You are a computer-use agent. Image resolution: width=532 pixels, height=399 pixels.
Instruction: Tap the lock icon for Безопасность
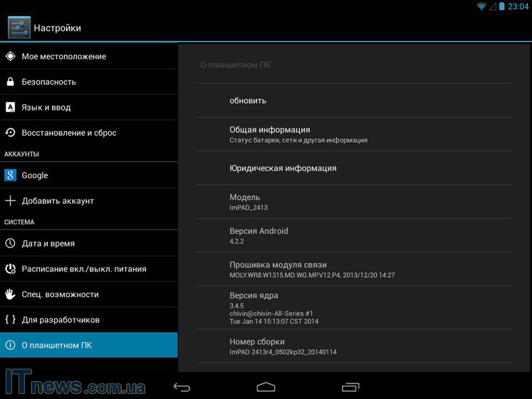click(10, 82)
